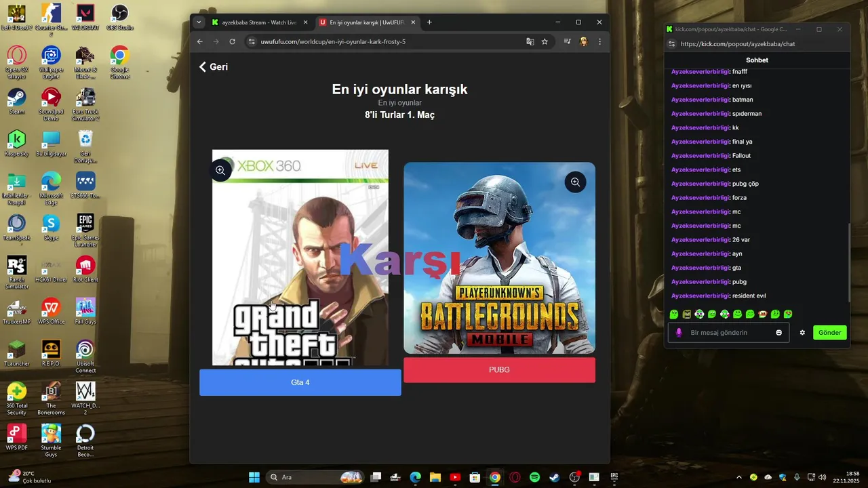The height and width of the screenshot is (488, 868).
Task: Open Euro Truck Simulator 2 desktop icon
Action: point(85,105)
